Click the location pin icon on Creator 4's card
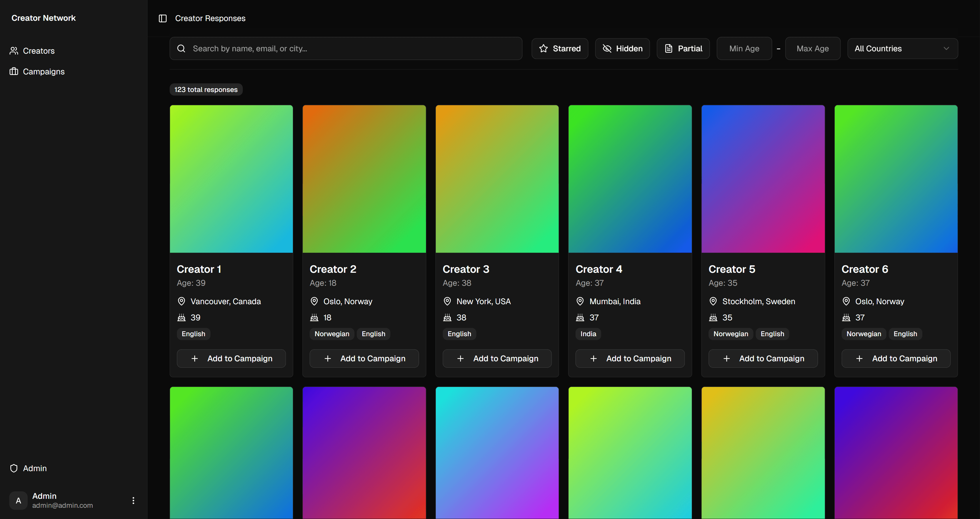 580,301
